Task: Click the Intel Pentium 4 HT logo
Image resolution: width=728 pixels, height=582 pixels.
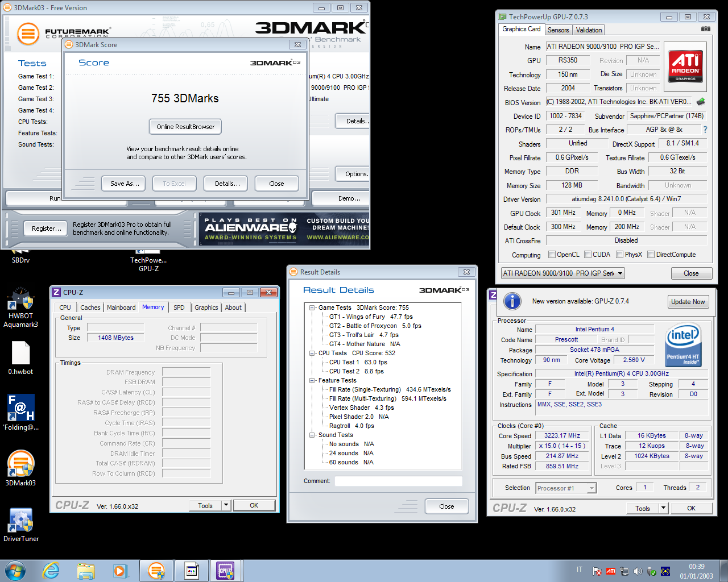Action: click(683, 344)
